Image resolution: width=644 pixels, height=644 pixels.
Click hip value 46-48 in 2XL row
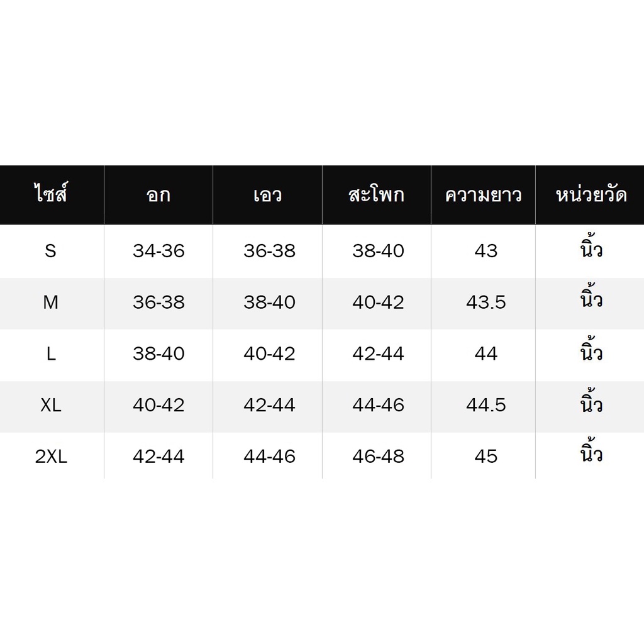378,457
